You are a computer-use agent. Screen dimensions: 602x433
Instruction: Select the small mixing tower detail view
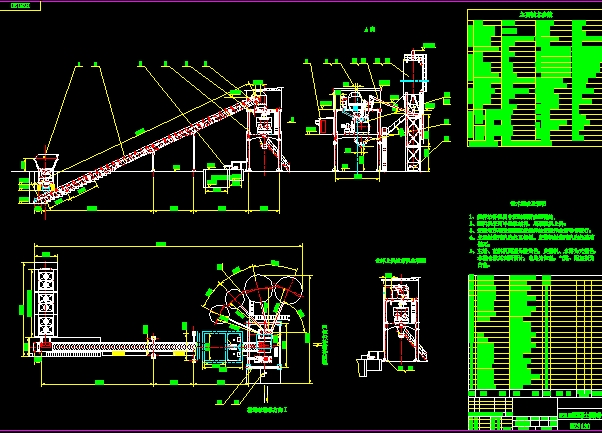pos(394,324)
